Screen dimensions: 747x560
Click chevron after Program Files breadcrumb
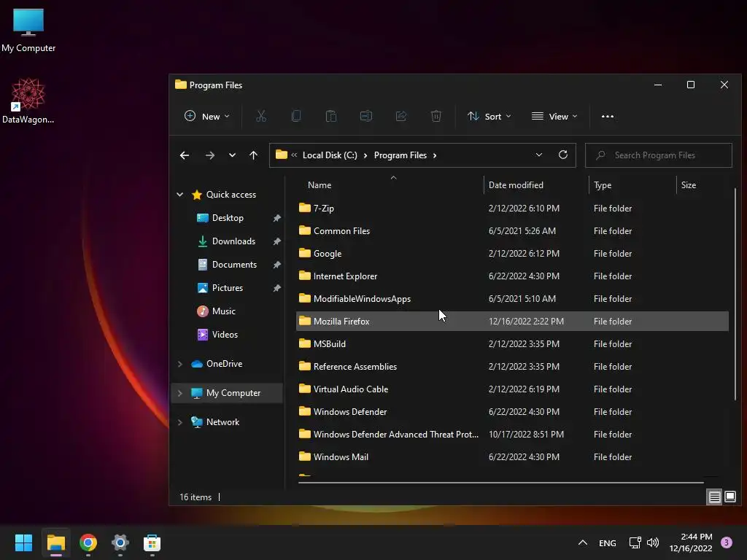click(435, 155)
